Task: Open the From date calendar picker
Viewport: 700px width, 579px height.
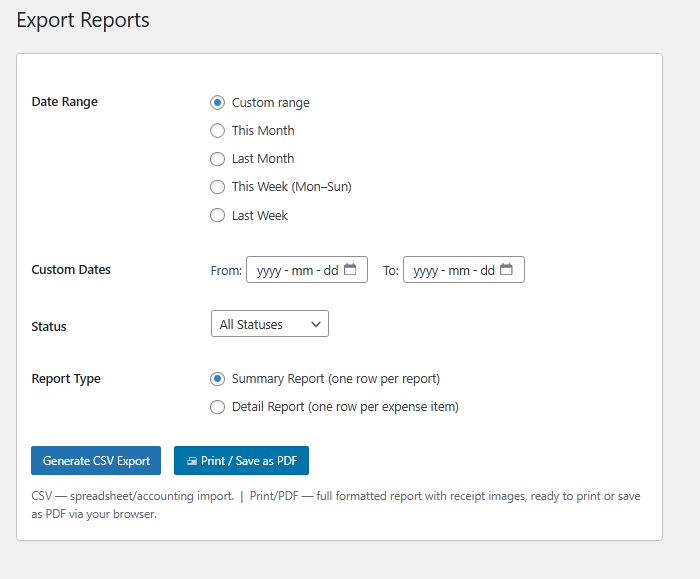Action: click(350, 270)
